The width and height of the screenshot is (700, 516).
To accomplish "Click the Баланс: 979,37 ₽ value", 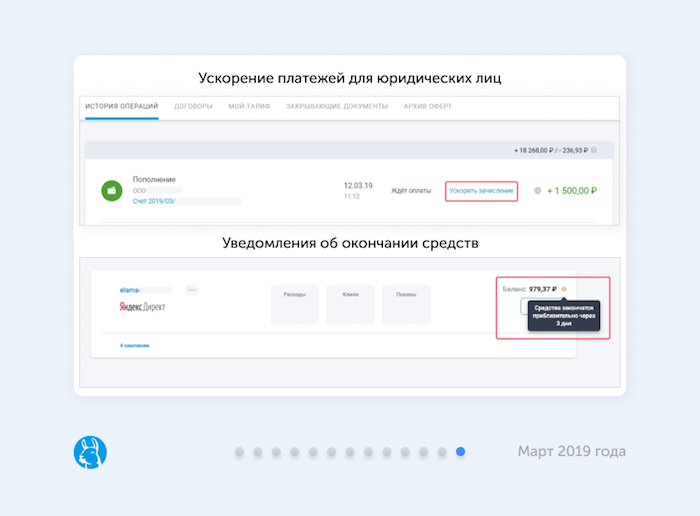I will [529, 289].
